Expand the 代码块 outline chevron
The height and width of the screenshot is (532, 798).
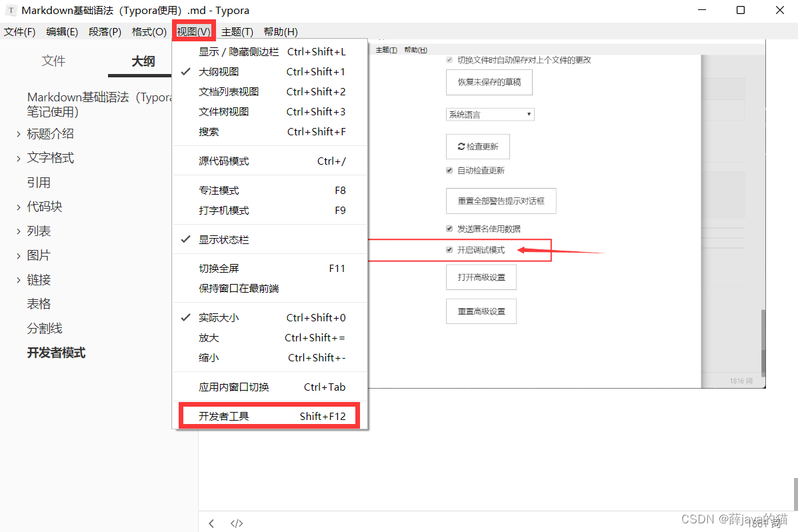pos(18,207)
